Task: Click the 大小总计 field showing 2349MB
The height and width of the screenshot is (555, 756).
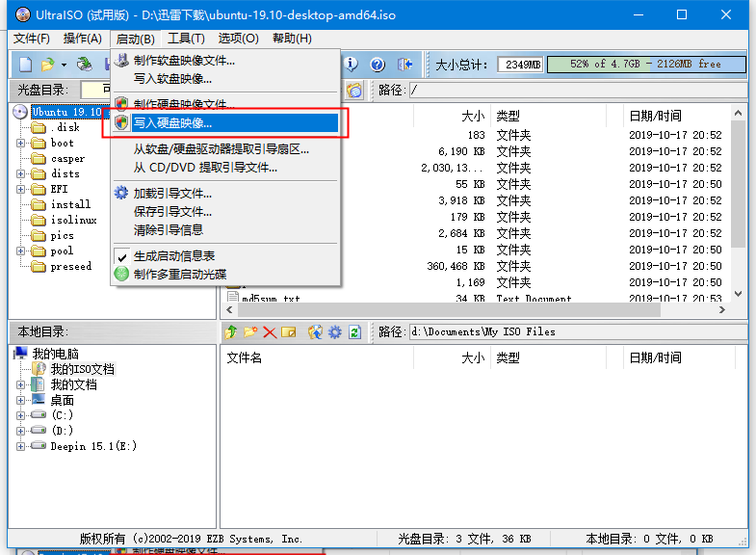Action: (x=521, y=65)
